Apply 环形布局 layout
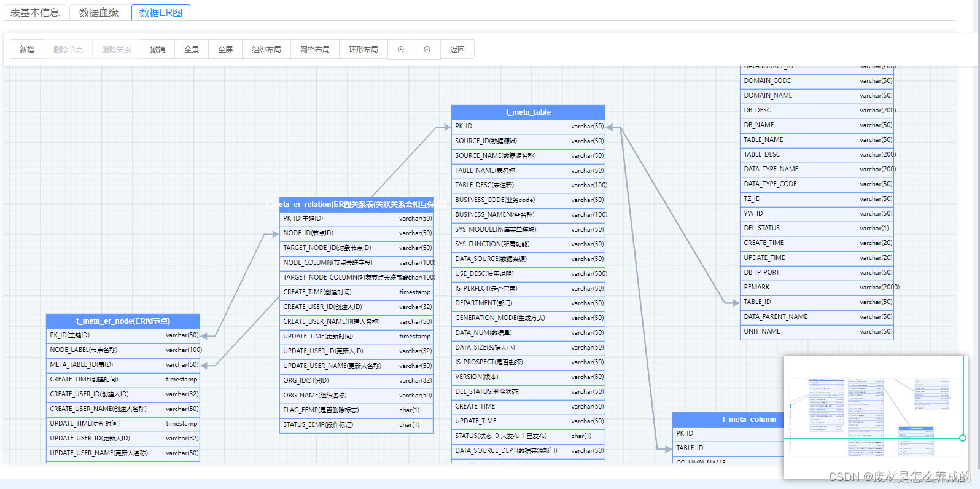Screen dimensions: 980x489 pos(364,49)
